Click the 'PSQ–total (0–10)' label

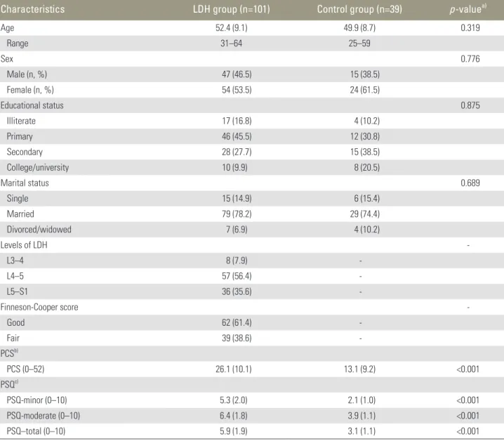(36, 431)
